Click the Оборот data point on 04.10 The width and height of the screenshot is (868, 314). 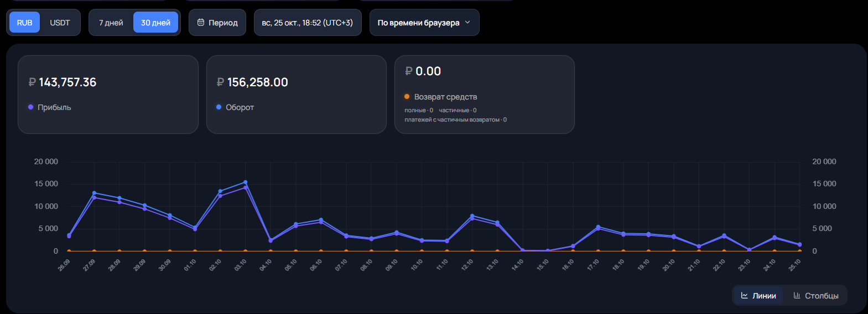click(x=271, y=240)
